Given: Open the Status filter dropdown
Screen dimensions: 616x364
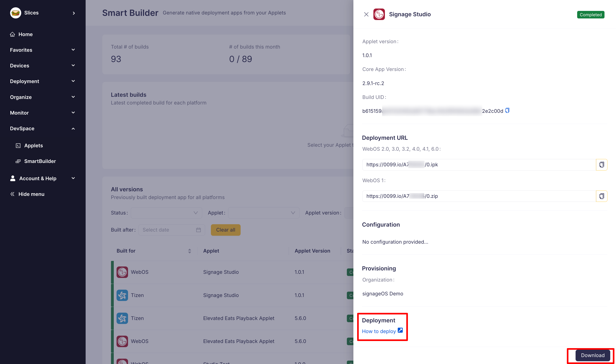Looking at the screenshot, I should [166, 213].
